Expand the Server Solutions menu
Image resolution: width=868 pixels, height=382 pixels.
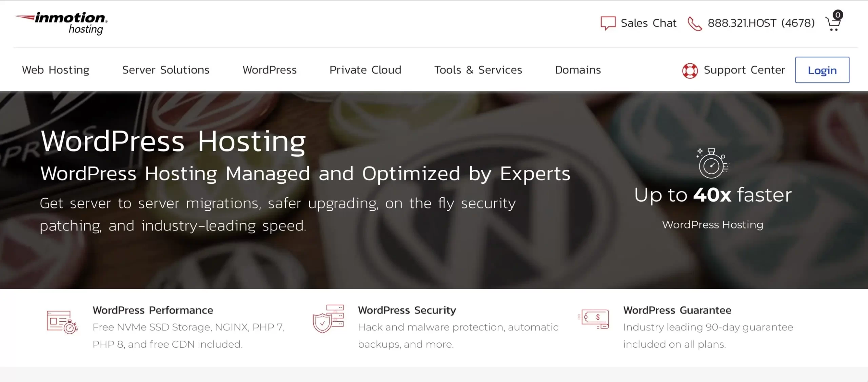pyautogui.click(x=166, y=70)
